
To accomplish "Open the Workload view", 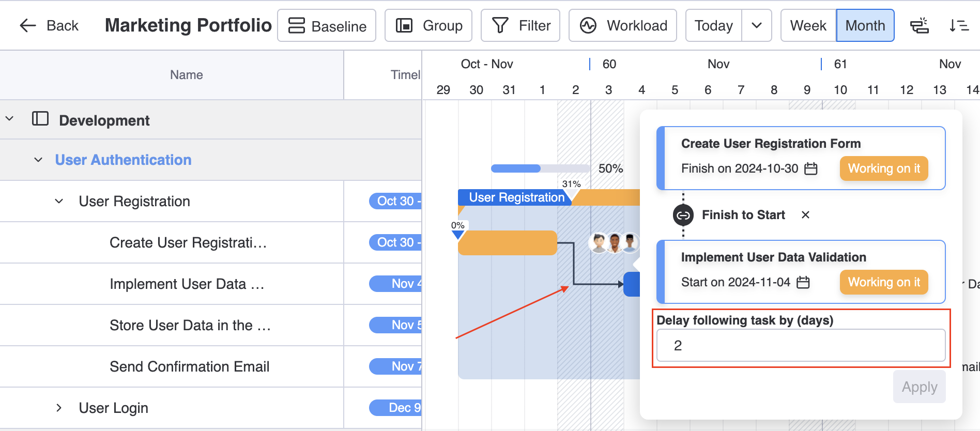I will click(x=623, y=25).
